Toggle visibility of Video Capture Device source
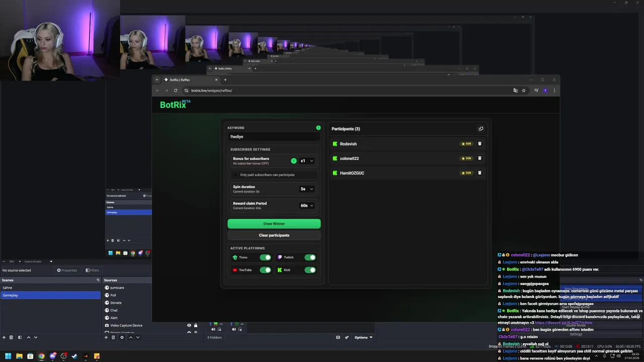Screen dimensions: 644x362 (x=189, y=325)
